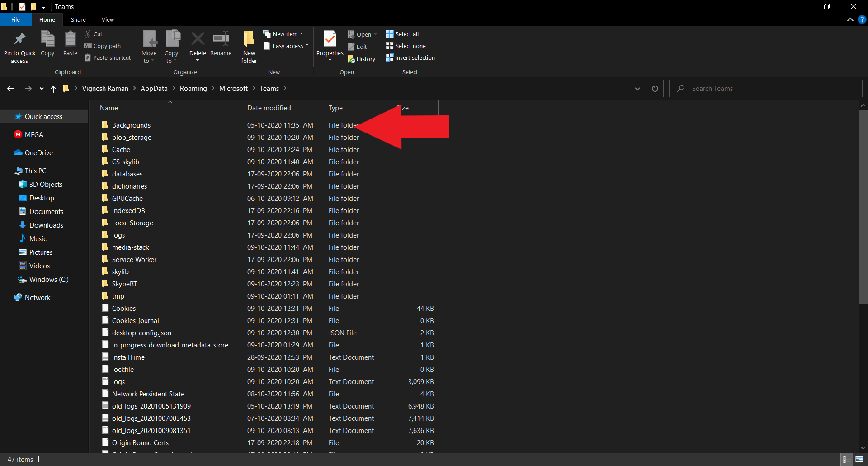Screen dimensions: 868x466
Task: Select Quick access in navigation pane
Action: click(43, 116)
